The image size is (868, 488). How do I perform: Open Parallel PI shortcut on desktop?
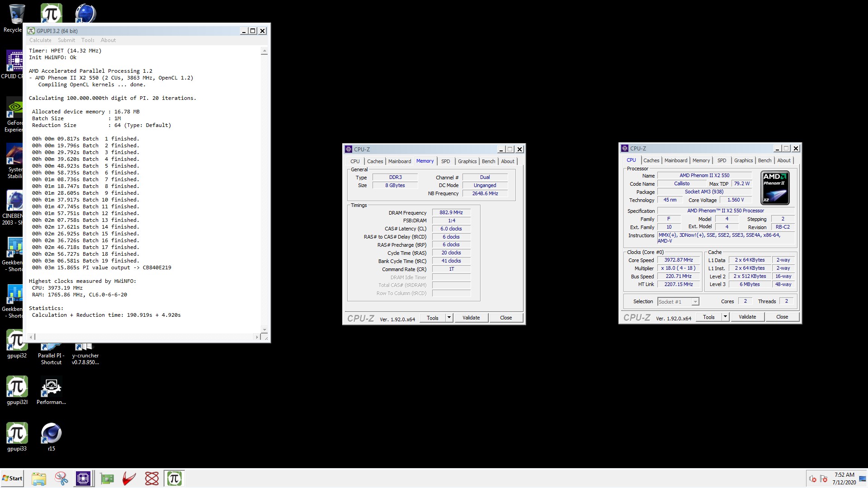tap(51, 354)
